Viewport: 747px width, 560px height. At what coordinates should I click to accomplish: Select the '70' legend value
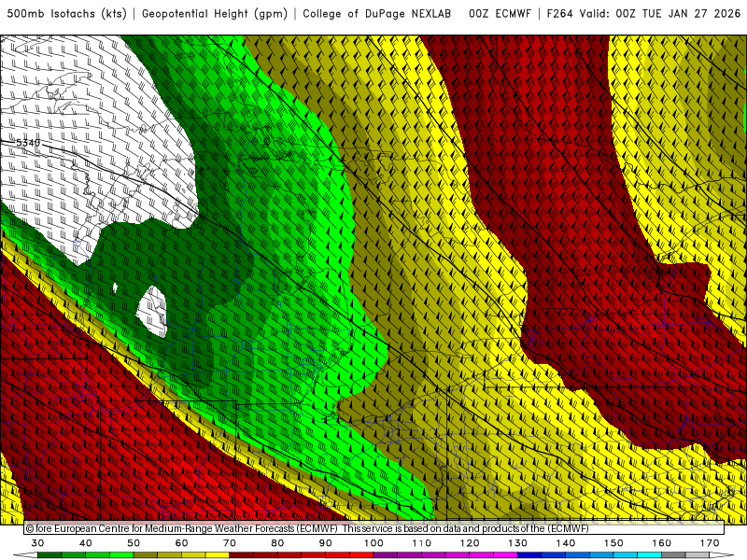tap(230, 543)
